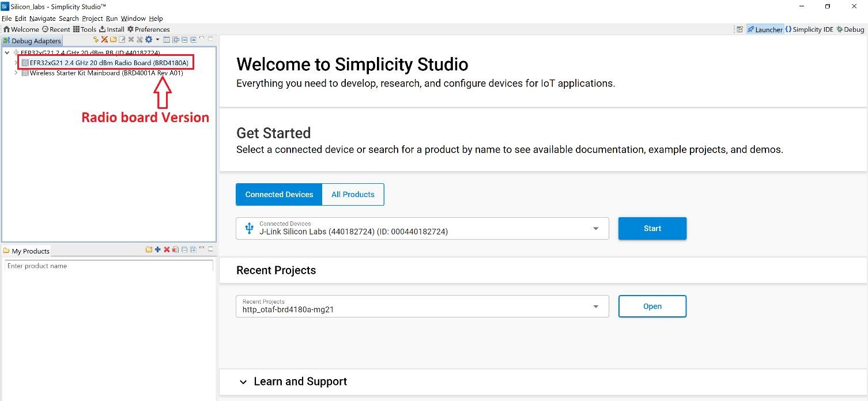Click the gear settings icon in Debug Adapters

point(149,40)
